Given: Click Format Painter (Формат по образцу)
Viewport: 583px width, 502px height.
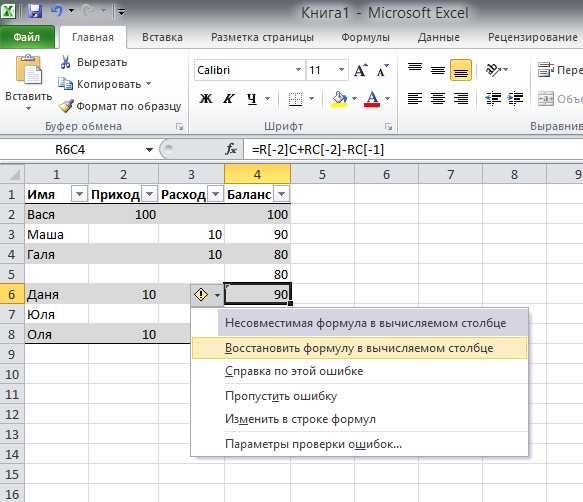Looking at the screenshot, I should pos(120,106).
